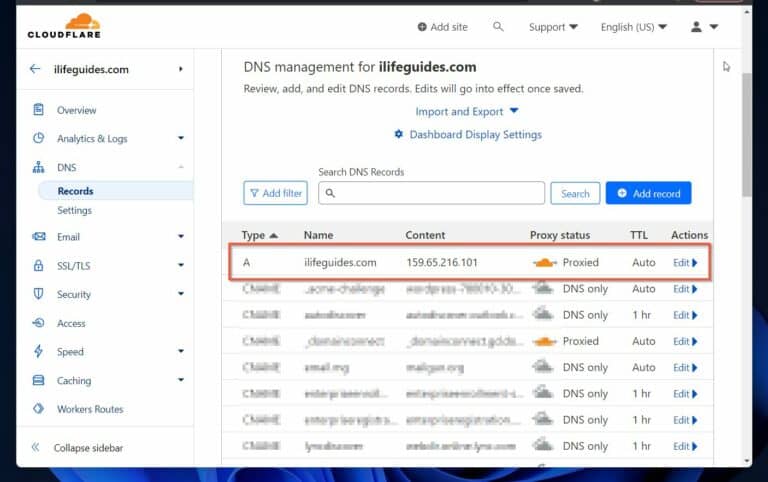Expand the Caching submenu arrow

click(x=181, y=380)
